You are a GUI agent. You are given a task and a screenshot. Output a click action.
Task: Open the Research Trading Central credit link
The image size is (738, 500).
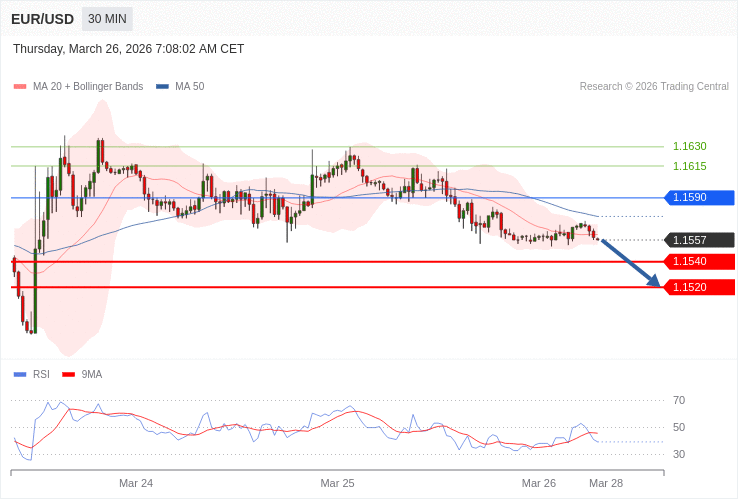tap(654, 87)
